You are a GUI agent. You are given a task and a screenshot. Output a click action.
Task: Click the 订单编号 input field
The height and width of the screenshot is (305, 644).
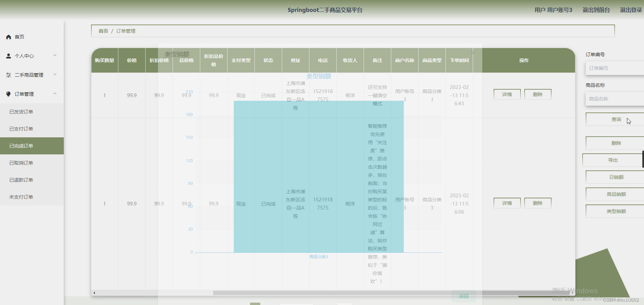[x=615, y=68]
